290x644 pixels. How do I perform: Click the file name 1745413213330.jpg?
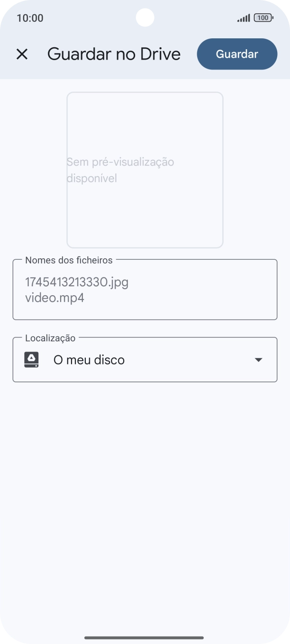[77, 282]
